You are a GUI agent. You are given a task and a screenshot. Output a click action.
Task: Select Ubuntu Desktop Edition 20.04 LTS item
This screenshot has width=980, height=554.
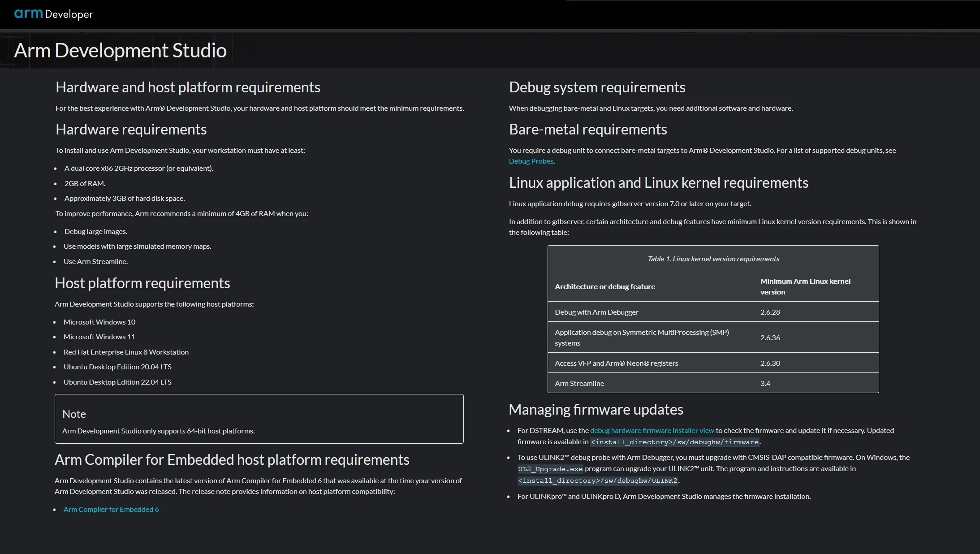pyautogui.click(x=117, y=367)
